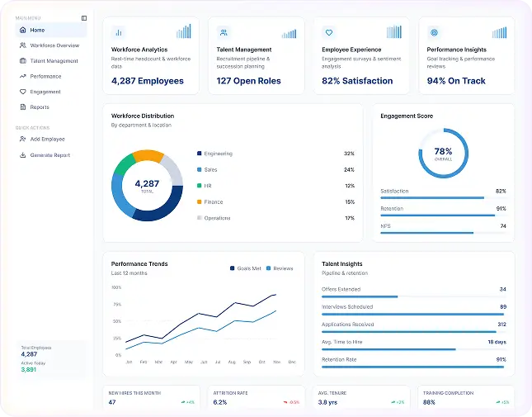Click the Operations grey legend swatch
The image size is (532, 417).
click(199, 218)
